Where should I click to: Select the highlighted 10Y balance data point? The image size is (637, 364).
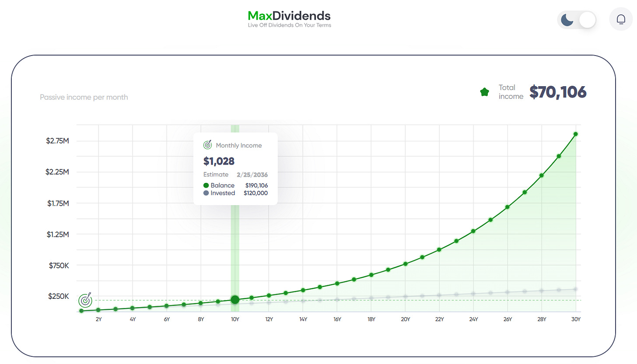tap(235, 300)
